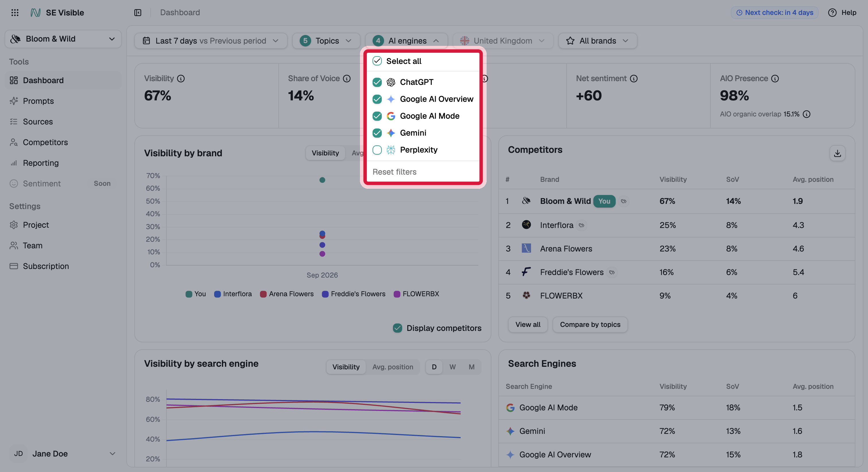Click the Next check in 4 days badge
Image resolution: width=868 pixels, height=472 pixels.
774,13
